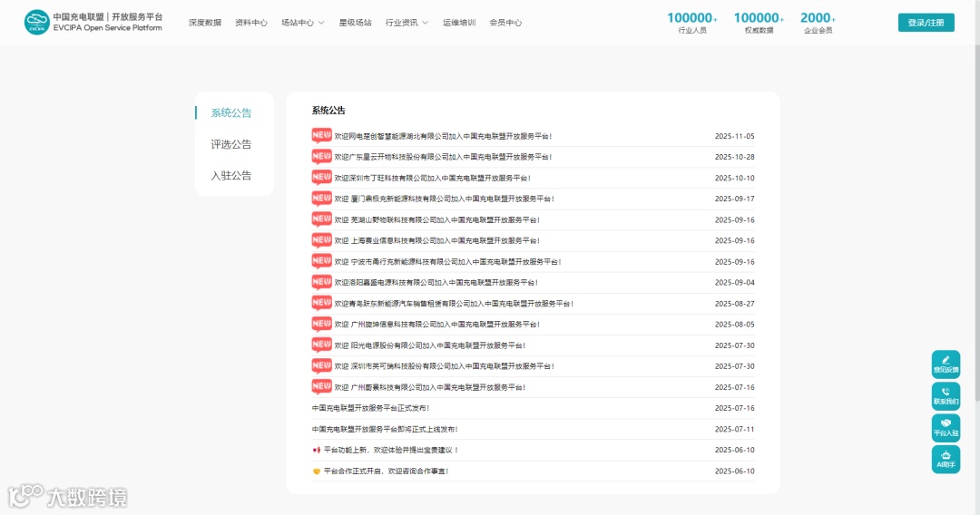
Task: Click NEW badge on 芜湖山野物联科技 row
Action: 321,219
